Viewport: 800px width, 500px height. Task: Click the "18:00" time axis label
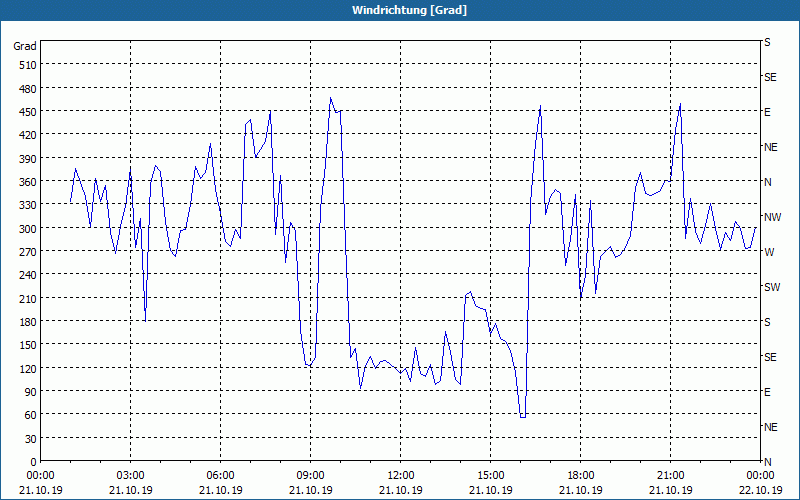click(581, 476)
